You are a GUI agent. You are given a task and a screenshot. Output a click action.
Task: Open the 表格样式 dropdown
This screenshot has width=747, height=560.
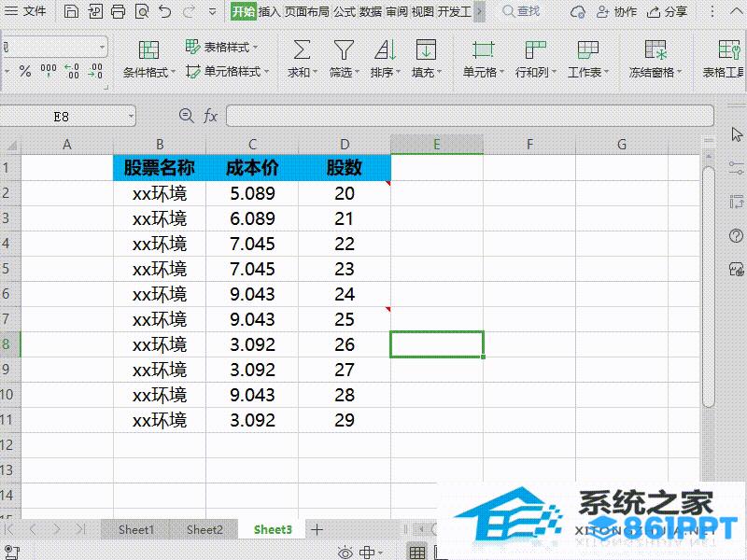(x=222, y=47)
